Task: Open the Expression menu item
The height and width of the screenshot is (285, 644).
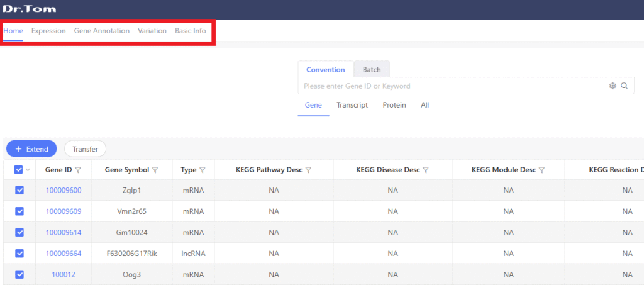Action: click(48, 31)
